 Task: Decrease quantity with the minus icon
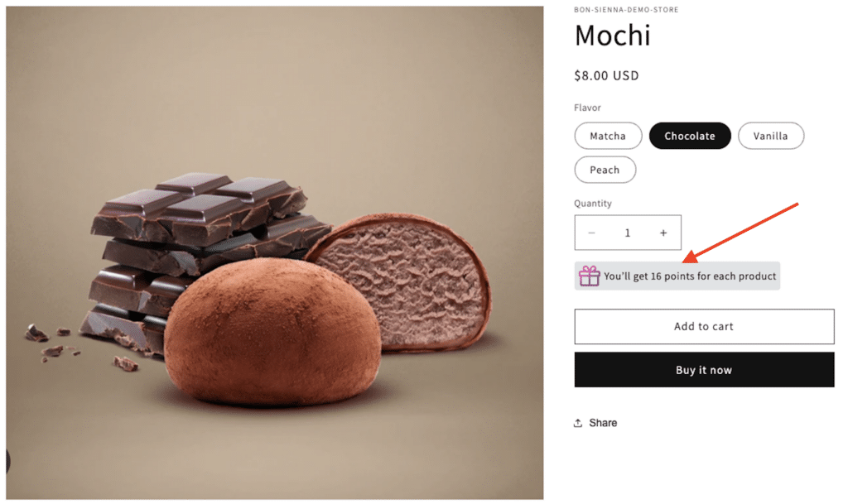(591, 233)
